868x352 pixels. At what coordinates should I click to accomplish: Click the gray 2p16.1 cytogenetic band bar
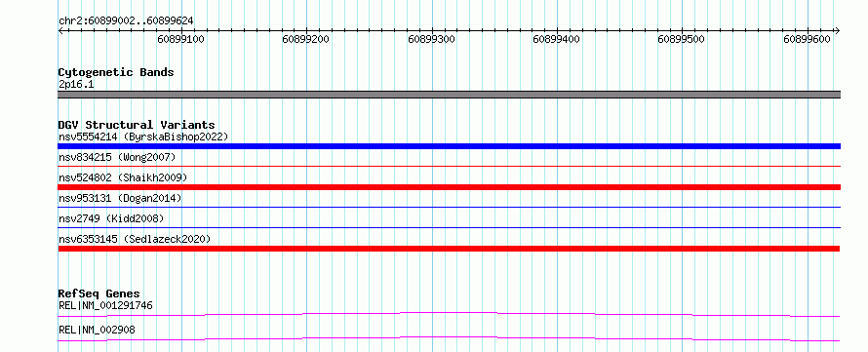[449, 95]
